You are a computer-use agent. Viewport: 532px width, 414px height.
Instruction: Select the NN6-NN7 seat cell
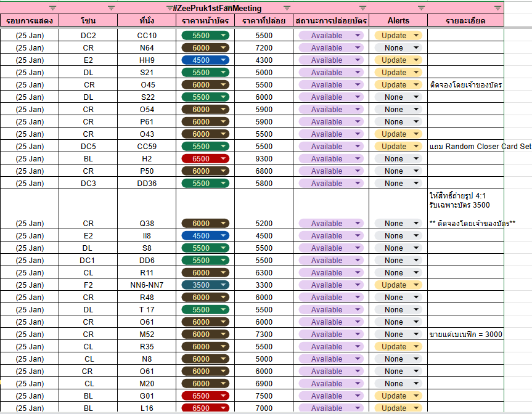(x=147, y=285)
